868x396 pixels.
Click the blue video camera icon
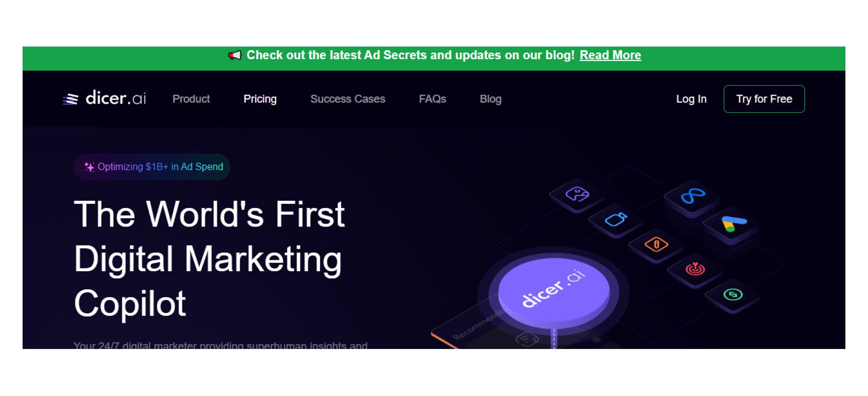tap(616, 221)
